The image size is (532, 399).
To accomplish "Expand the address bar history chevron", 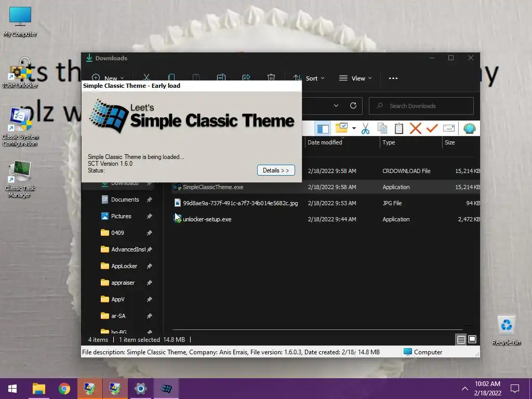I will [336, 106].
